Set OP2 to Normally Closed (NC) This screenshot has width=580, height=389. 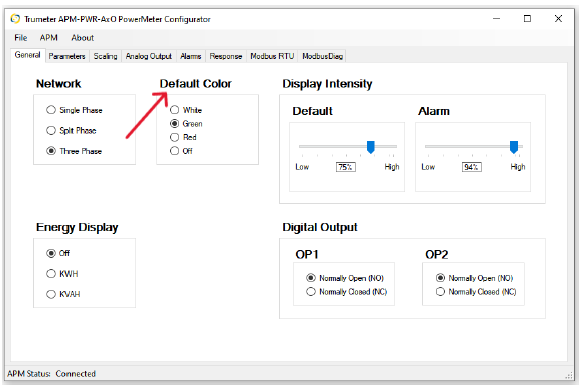pyautogui.click(x=476, y=292)
